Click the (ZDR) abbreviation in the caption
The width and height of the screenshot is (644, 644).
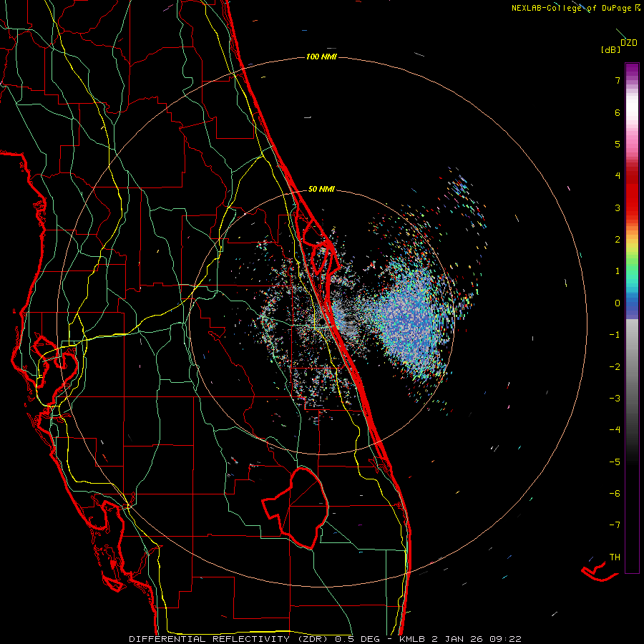pos(311,639)
